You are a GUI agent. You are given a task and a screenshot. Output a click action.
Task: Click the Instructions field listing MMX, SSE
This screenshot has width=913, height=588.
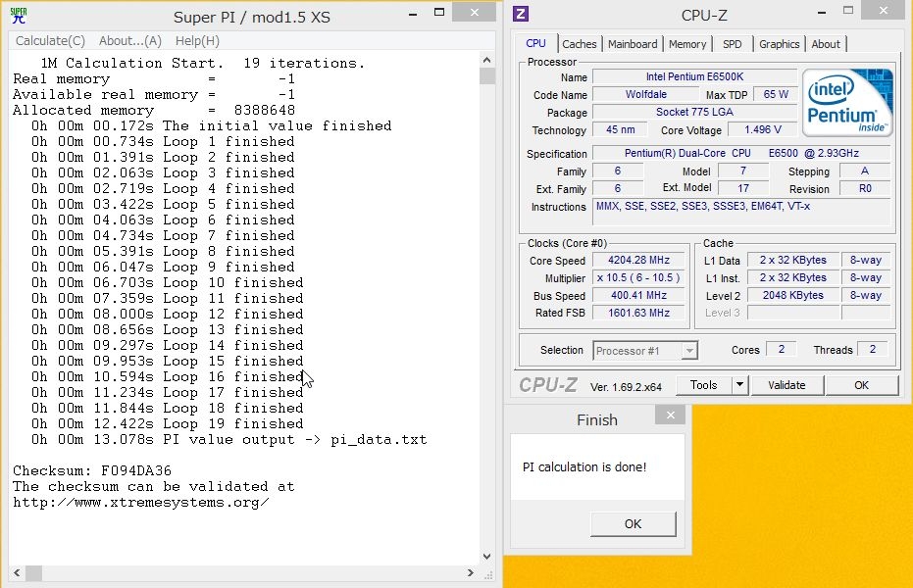[741, 212]
